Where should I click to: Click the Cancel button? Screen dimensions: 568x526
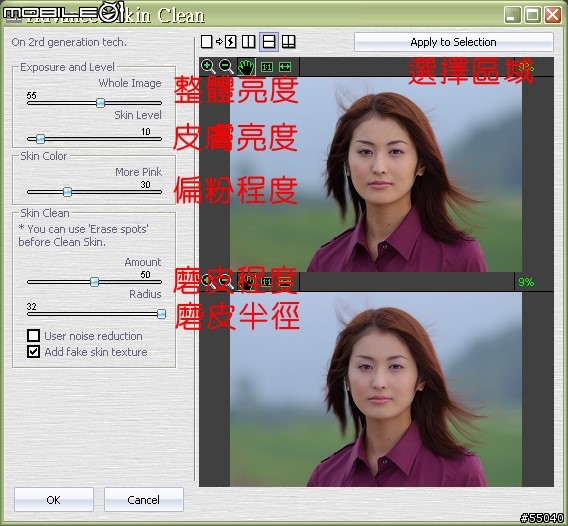pos(143,500)
